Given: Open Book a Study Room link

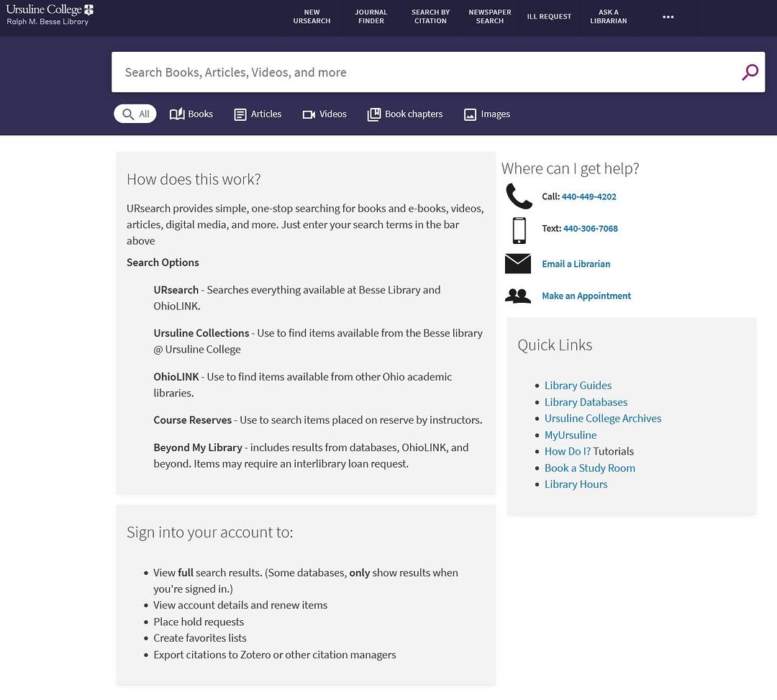Looking at the screenshot, I should pos(590,468).
